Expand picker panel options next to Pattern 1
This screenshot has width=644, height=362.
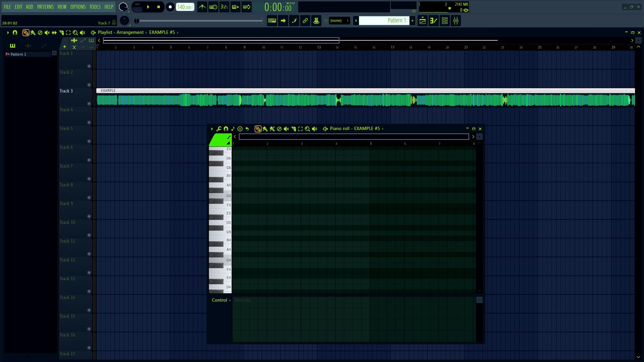pos(54,53)
